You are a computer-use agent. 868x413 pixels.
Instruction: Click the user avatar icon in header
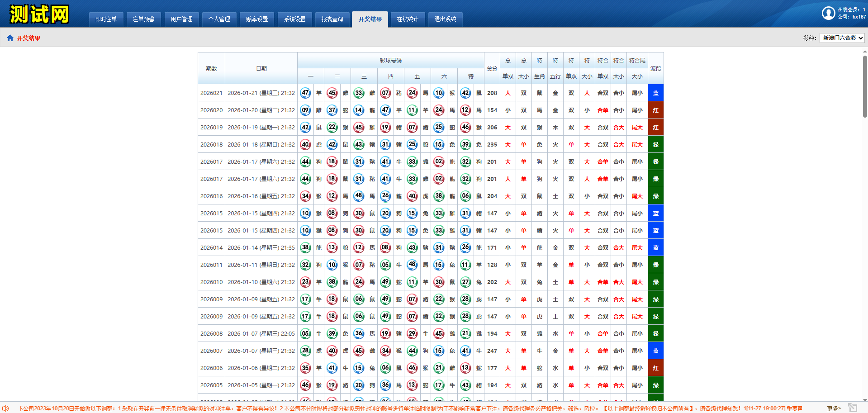pyautogui.click(x=828, y=13)
